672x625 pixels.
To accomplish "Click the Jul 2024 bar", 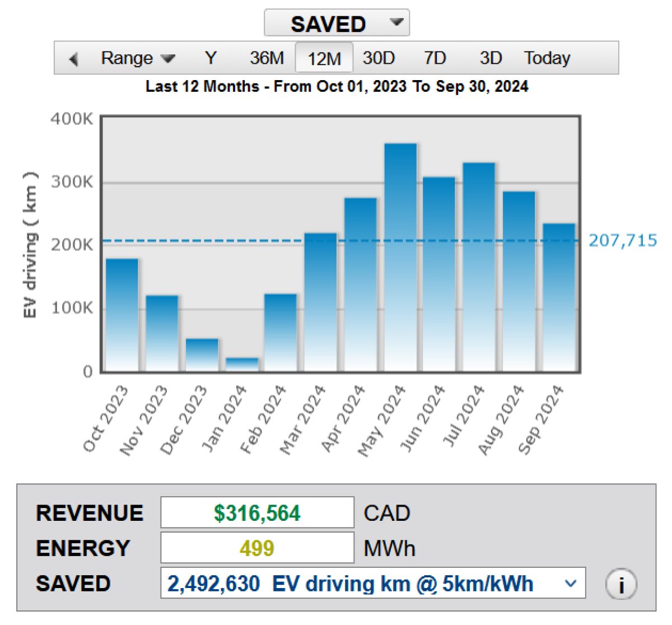I will [479, 267].
